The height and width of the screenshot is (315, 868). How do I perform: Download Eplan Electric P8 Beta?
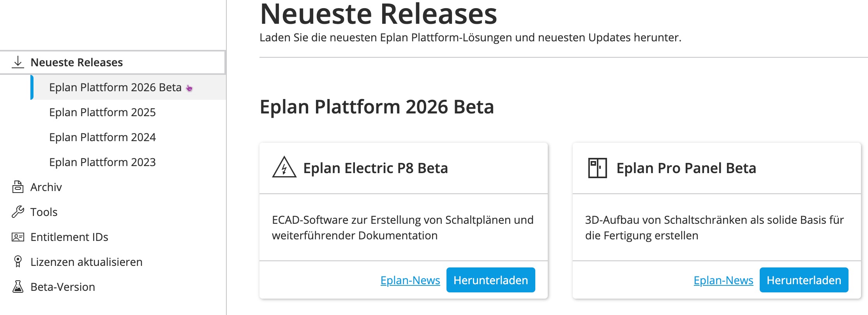coord(490,280)
